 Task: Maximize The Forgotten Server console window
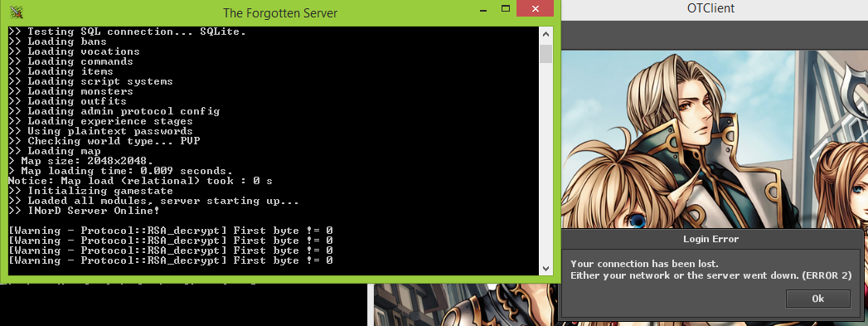point(505,9)
